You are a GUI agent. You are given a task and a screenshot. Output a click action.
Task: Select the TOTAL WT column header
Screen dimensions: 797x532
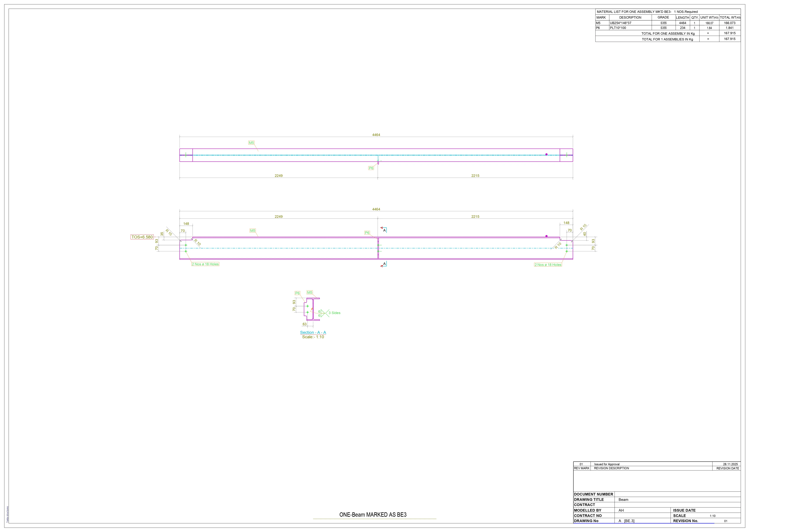(730, 18)
